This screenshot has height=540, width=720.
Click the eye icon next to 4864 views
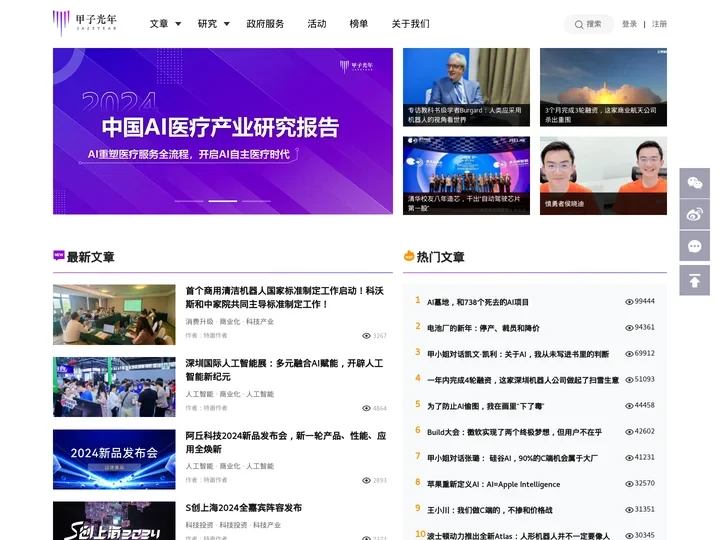(x=366, y=408)
